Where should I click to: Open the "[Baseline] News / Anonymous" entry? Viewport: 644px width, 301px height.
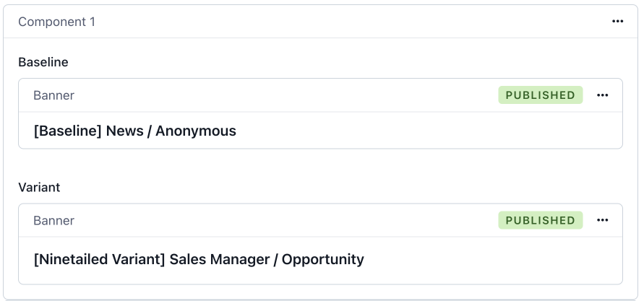[135, 131]
